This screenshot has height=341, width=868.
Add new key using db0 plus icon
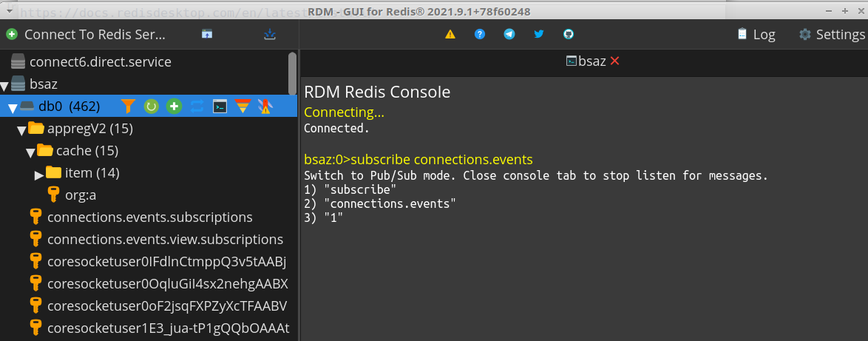pos(174,107)
